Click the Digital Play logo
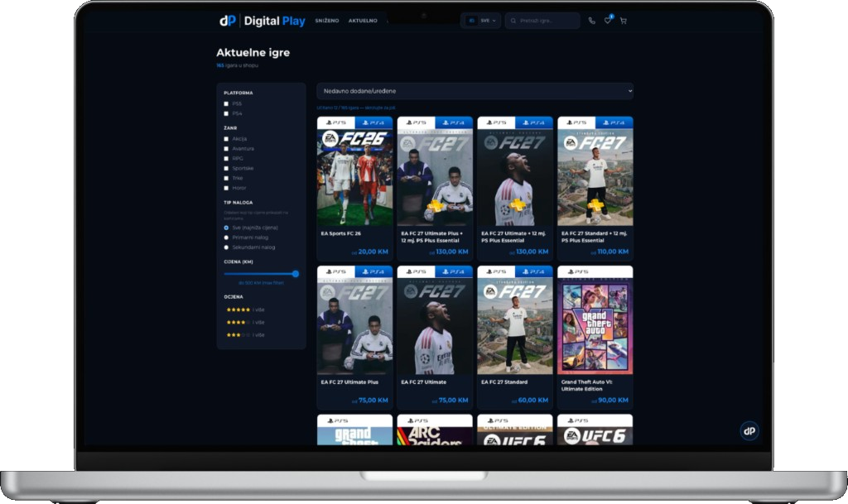Image resolution: width=848 pixels, height=504 pixels. (263, 21)
